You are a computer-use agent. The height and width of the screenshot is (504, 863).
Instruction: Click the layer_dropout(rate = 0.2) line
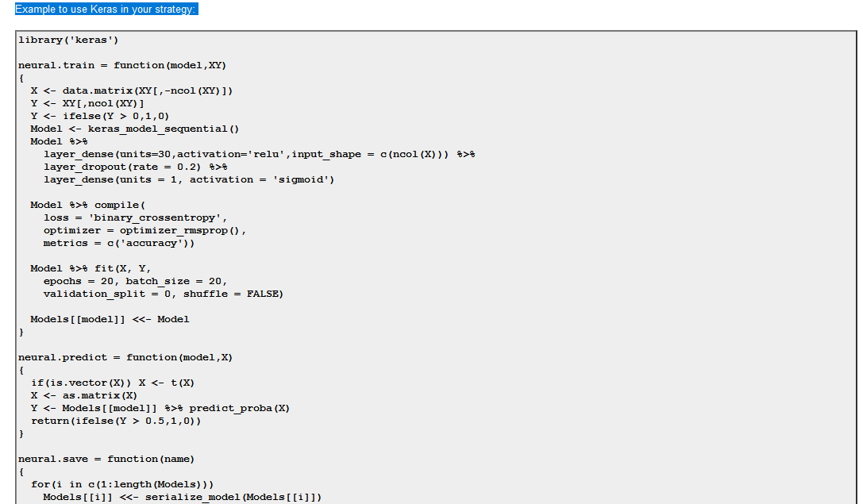[136, 167]
